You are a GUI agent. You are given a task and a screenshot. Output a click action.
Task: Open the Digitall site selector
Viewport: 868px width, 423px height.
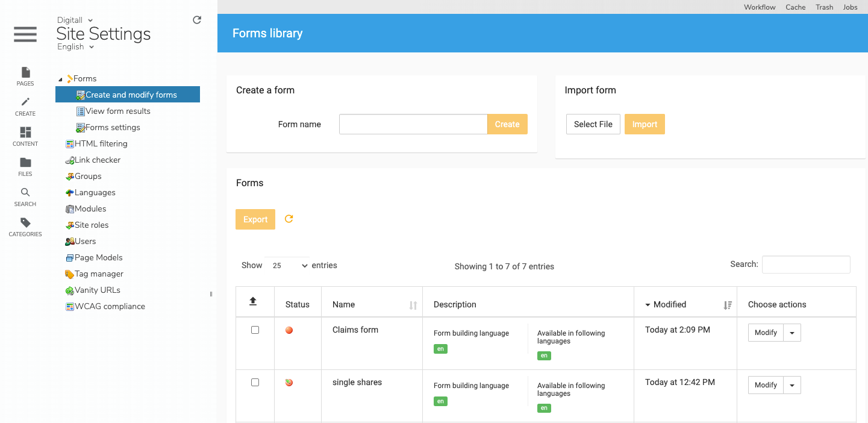click(x=75, y=20)
